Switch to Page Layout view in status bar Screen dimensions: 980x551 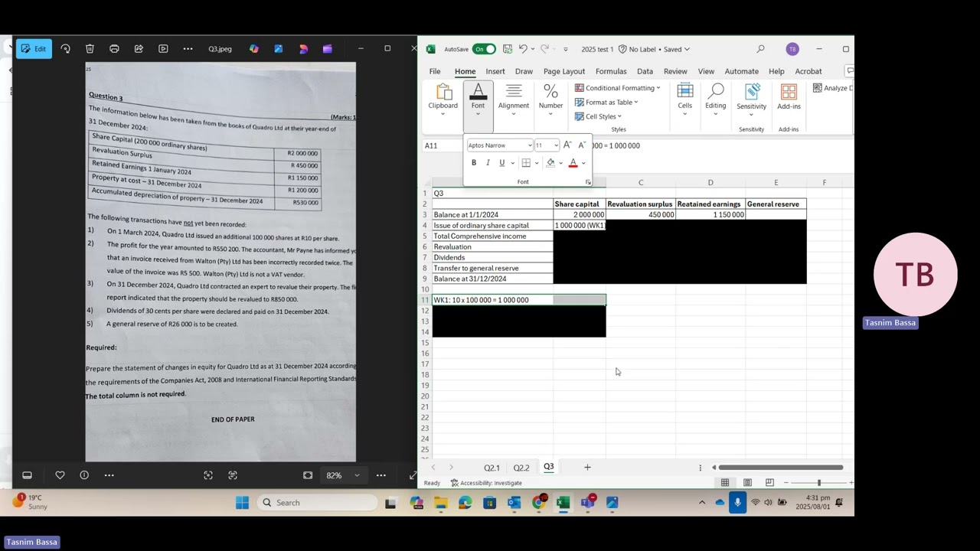pyautogui.click(x=747, y=483)
